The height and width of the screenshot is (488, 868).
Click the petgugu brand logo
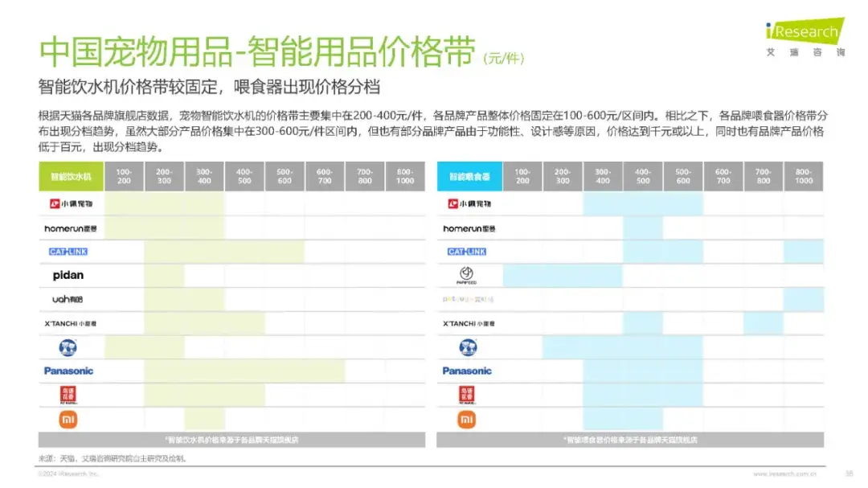click(468, 299)
